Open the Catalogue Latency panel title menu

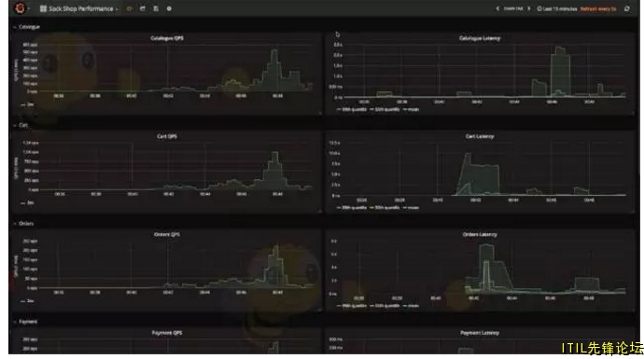pos(480,38)
